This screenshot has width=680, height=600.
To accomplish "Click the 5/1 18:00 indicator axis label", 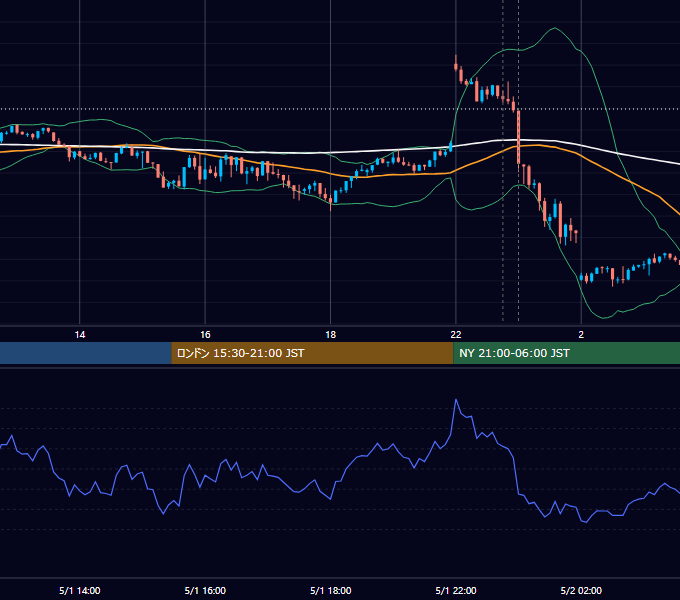I will coord(330,590).
